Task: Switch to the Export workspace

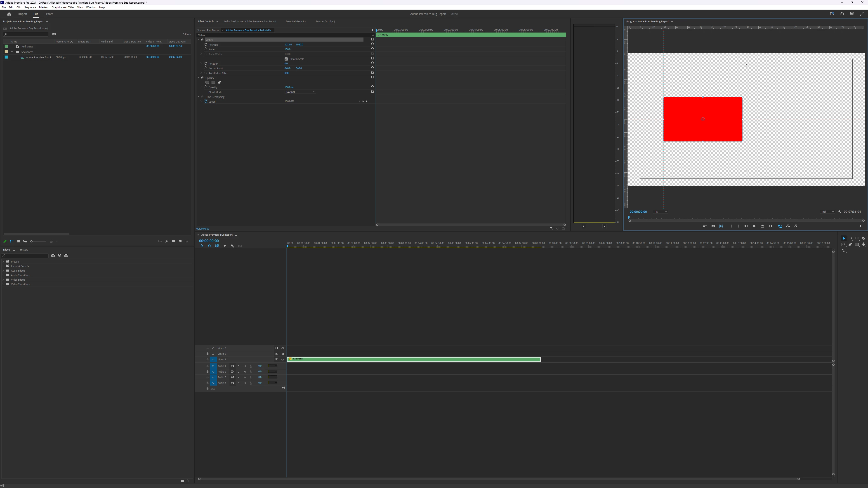Action: coord(49,14)
